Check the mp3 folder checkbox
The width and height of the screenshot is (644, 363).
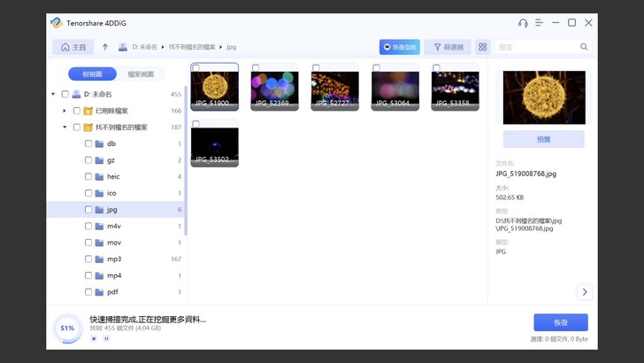point(88,259)
